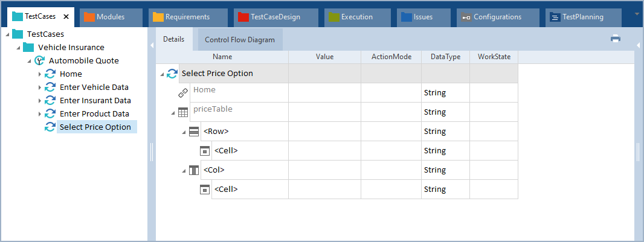This screenshot has height=242, width=644.
Task: Click the Vehicle Insurance folder icon
Action: click(x=28, y=47)
